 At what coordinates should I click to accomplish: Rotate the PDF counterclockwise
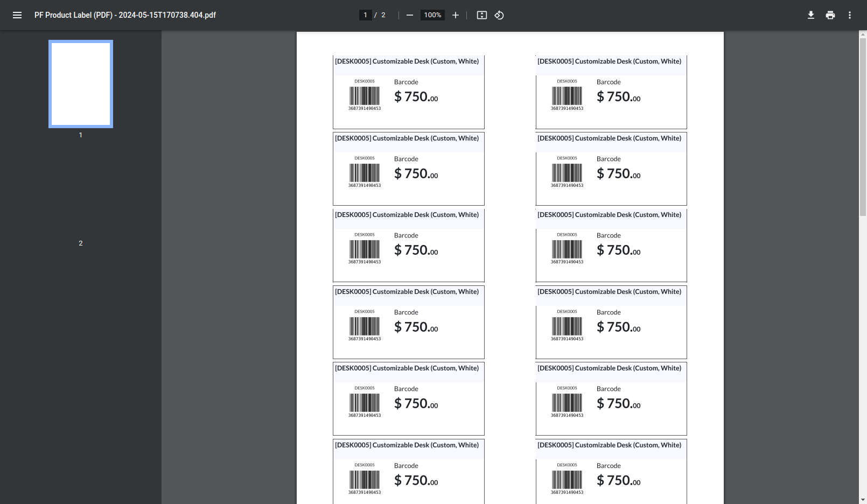(x=499, y=15)
